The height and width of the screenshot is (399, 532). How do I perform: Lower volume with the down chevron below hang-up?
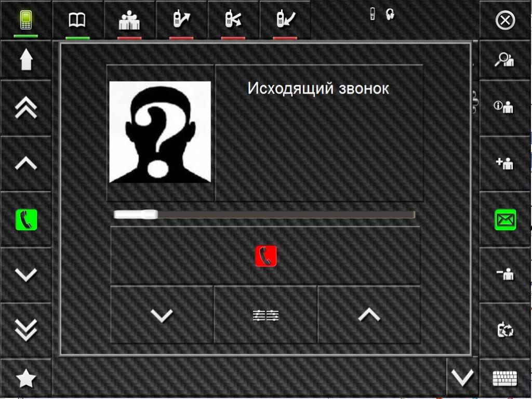coord(162,315)
